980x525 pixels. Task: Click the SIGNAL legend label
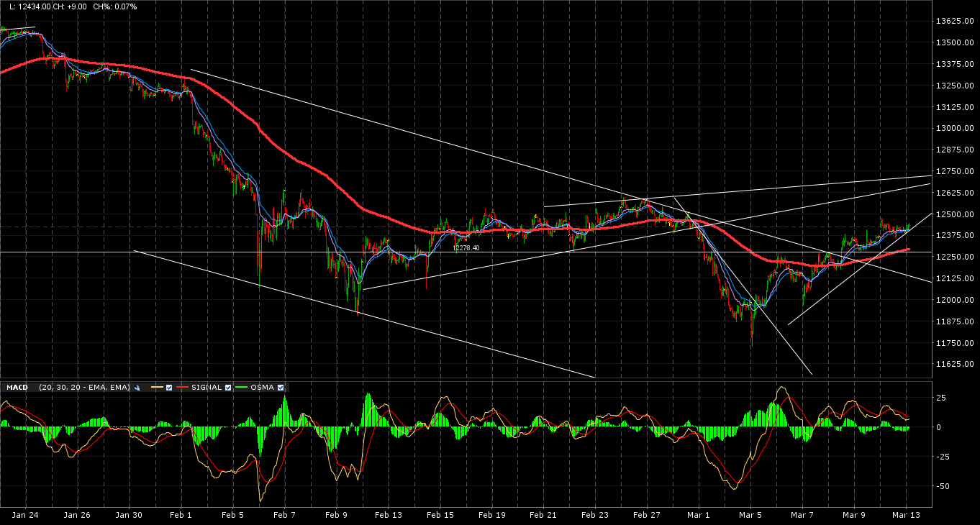(207, 388)
